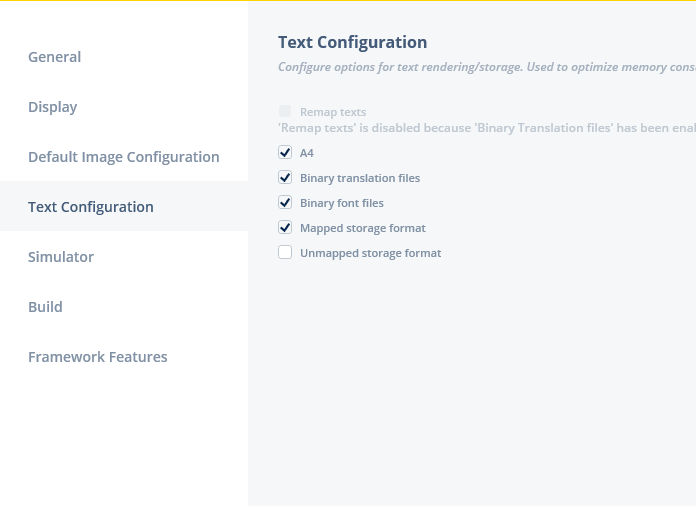The height and width of the screenshot is (506, 696).
Task: Disable the Binary translation files checkbox
Action: click(285, 178)
